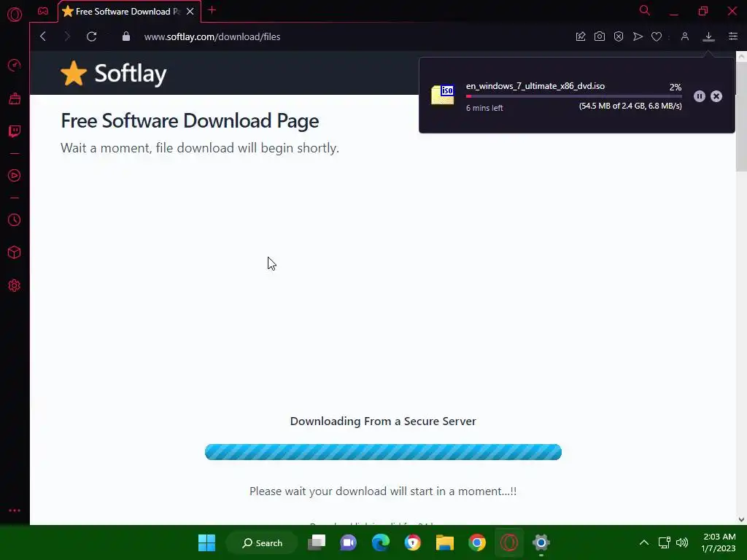
Task: Cancel the ISO download
Action: pyautogui.click(x=716, y=96)
